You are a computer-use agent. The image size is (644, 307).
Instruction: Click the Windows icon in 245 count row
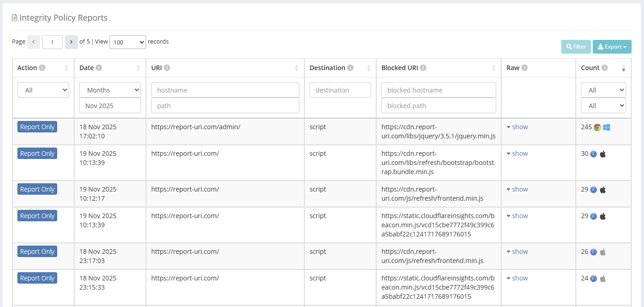(x=606, y=127)
